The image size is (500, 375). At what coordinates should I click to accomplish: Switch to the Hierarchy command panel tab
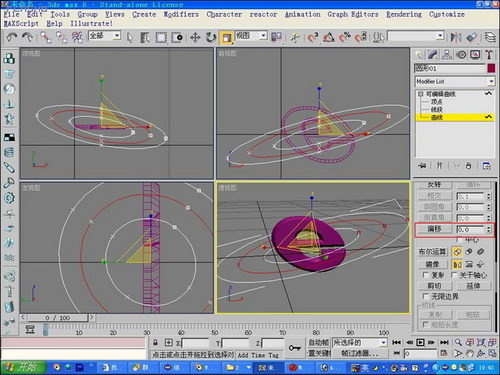point(447,55)
